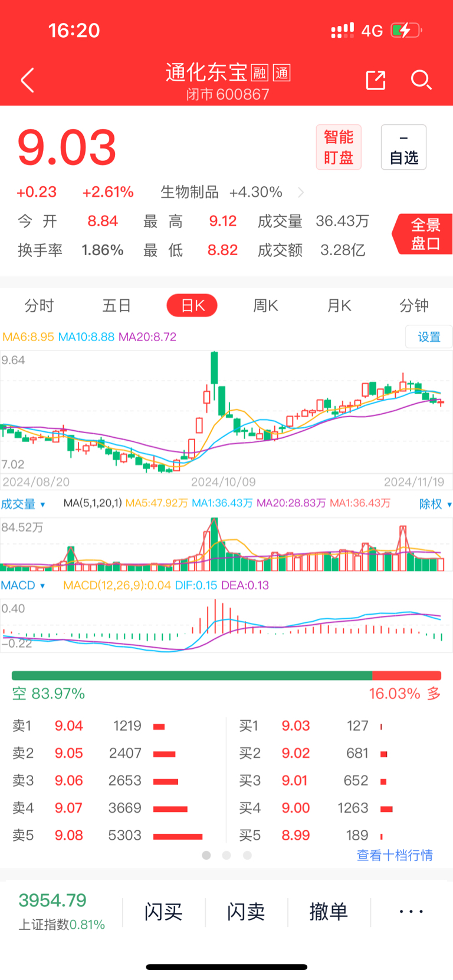Screen dimensions: 453x980
Task: Select 买1 price 9.03
Action: 296,726
